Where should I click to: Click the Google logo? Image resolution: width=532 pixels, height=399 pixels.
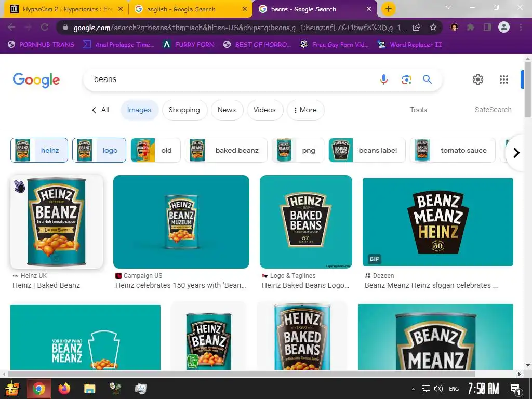tap(36, 80)
